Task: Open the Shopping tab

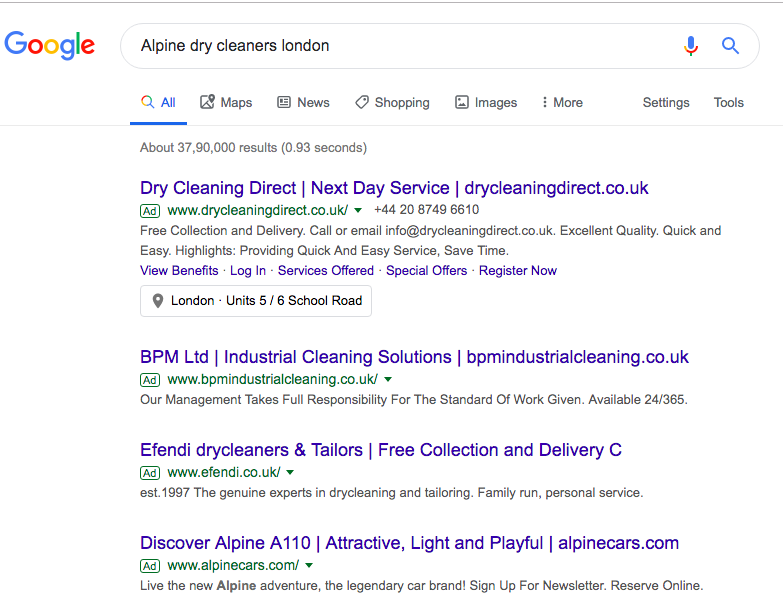Action: point(392,102)
